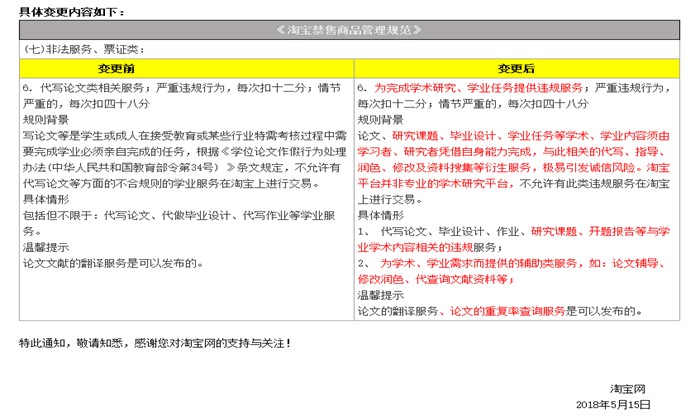Click the table title 《淘宝禁售商品管理规范》
700x420 pixels.
tap(349, 30)
